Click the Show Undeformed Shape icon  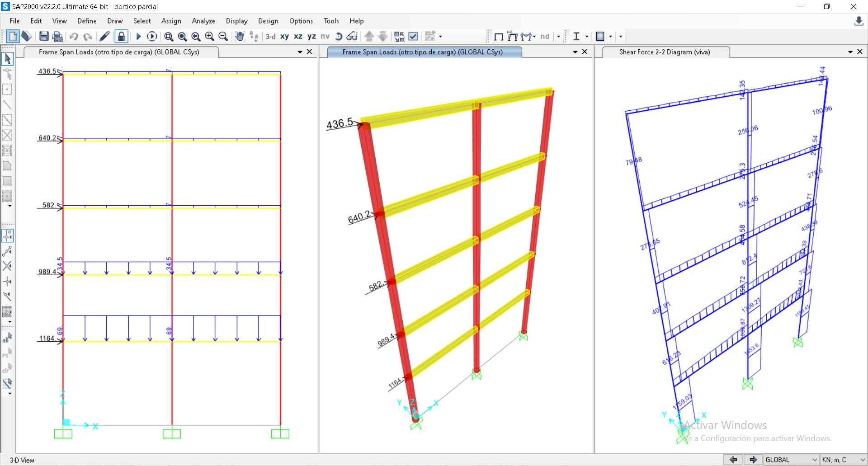click(499, 36)
